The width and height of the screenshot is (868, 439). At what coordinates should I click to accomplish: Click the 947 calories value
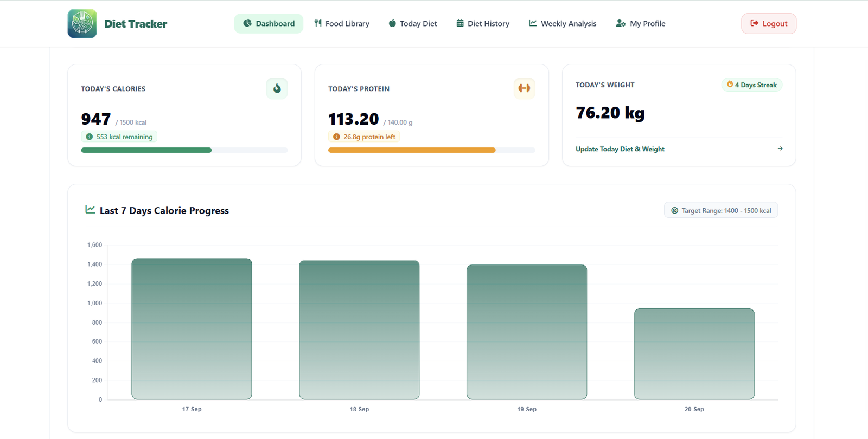point(96,119)
